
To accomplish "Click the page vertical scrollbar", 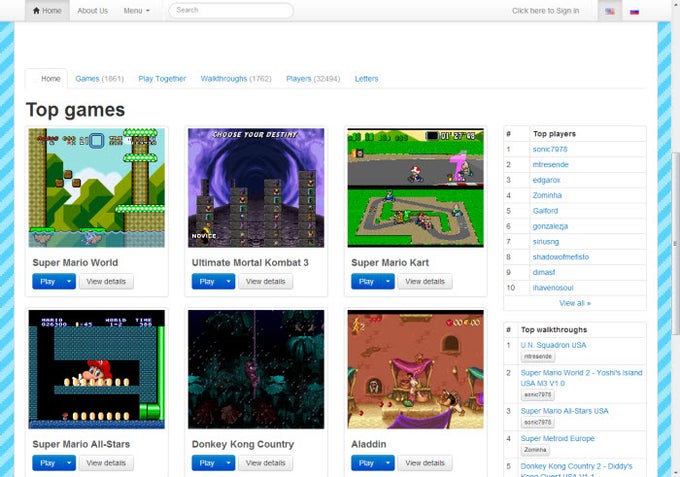I will (676, 243).
